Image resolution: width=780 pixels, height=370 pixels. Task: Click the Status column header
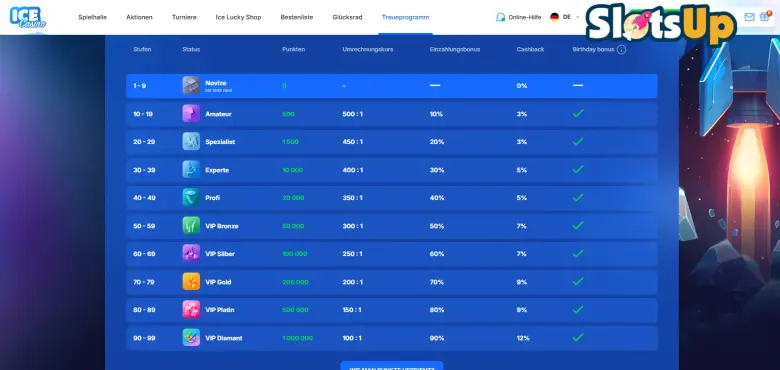(x=191, y=50)
